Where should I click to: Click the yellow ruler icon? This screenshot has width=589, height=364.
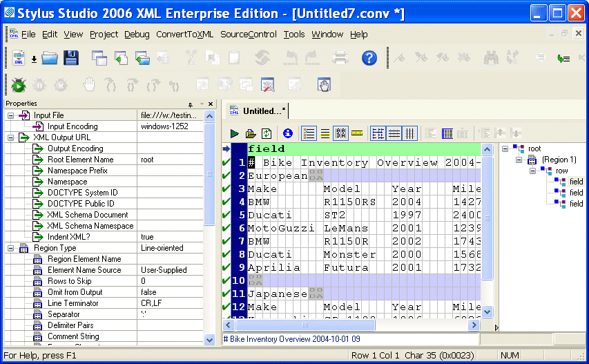point(357,133)
